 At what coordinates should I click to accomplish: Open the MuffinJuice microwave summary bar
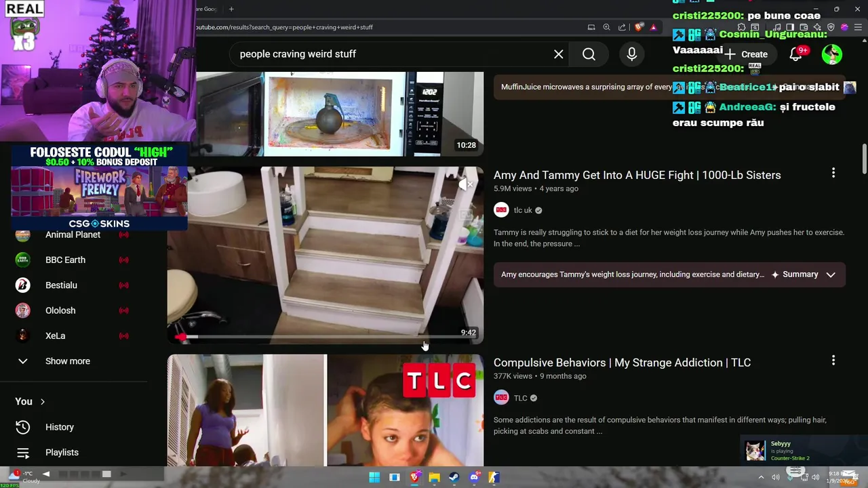point(669,87)
